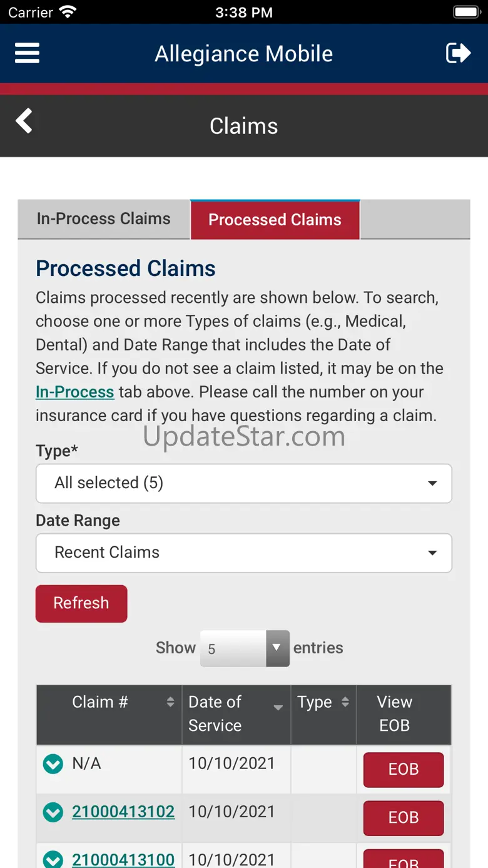
Task: Open the Date Range dropdown
Action: 243,553
